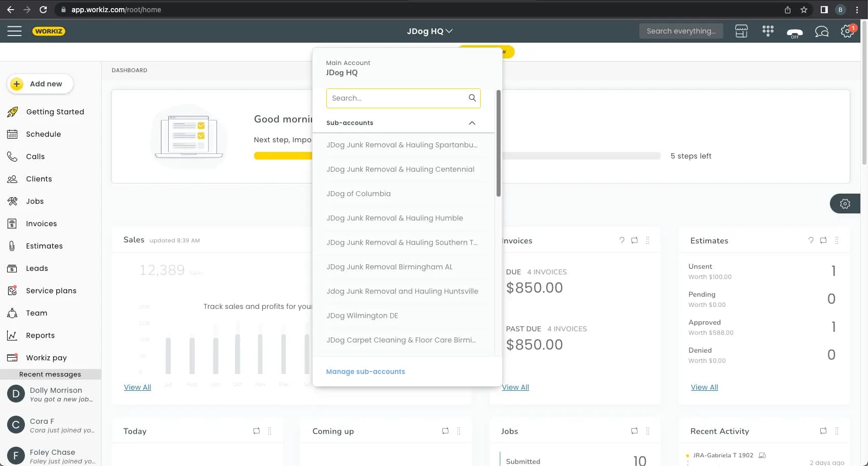This screenshot has height=466, width=868.
Task: Click the Workiz pay card icon
Action: (x=12, y=358)
